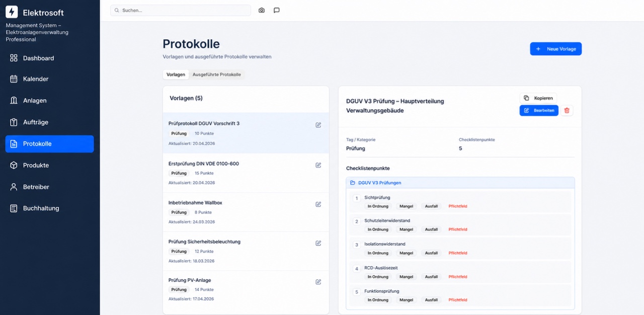Screen dimensions: 644x315
Task: Click edit icon for Inbetriebnahme Wallbox
Action: 318,204
